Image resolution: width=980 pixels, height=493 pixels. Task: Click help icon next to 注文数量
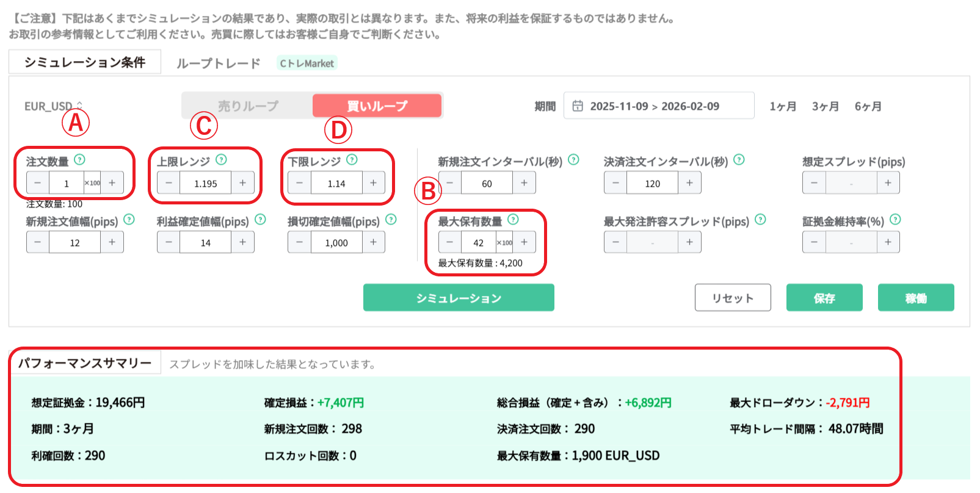(x=79, y=160)
